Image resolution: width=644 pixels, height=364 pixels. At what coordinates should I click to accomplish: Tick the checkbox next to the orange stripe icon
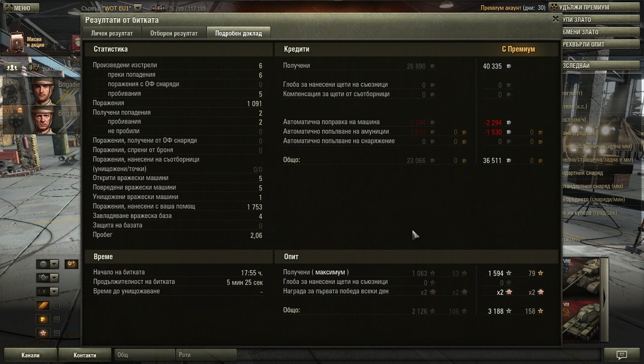[56, 306]
